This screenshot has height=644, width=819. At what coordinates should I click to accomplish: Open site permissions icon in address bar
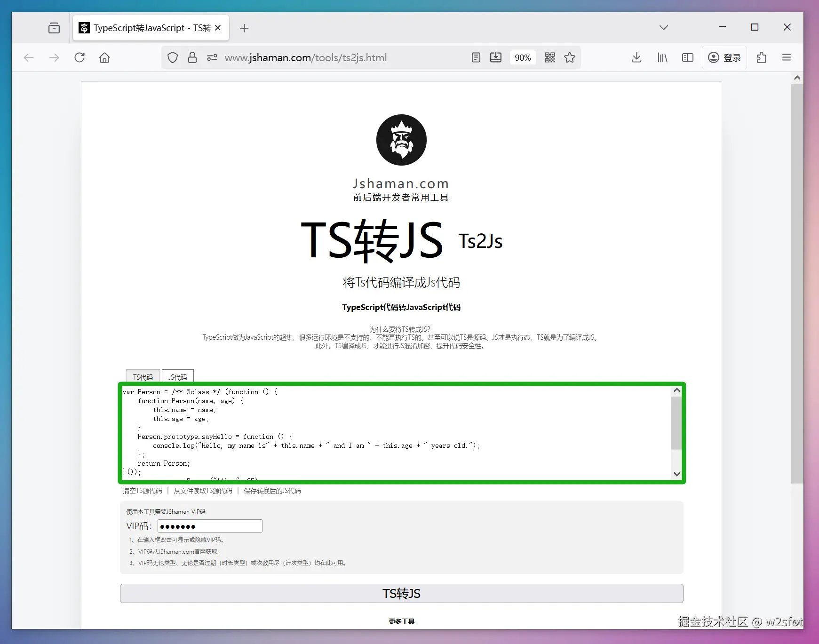click(x=212, y=57)
